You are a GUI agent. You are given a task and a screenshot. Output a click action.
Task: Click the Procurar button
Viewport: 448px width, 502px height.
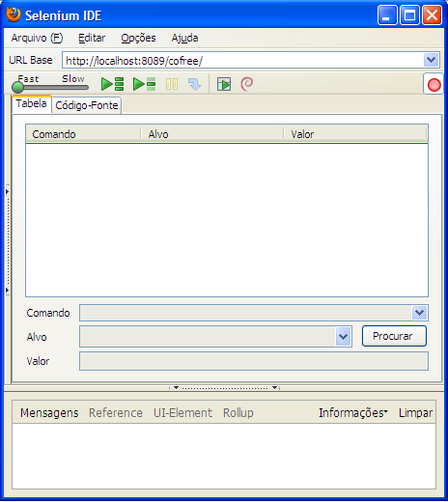(x=394, y=336)
